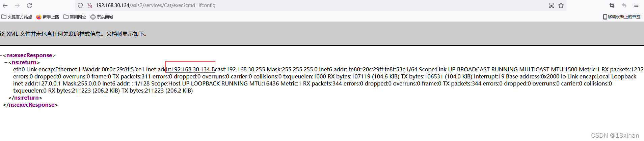Collapse the ns:execResponse XML node

pos(1,55)
